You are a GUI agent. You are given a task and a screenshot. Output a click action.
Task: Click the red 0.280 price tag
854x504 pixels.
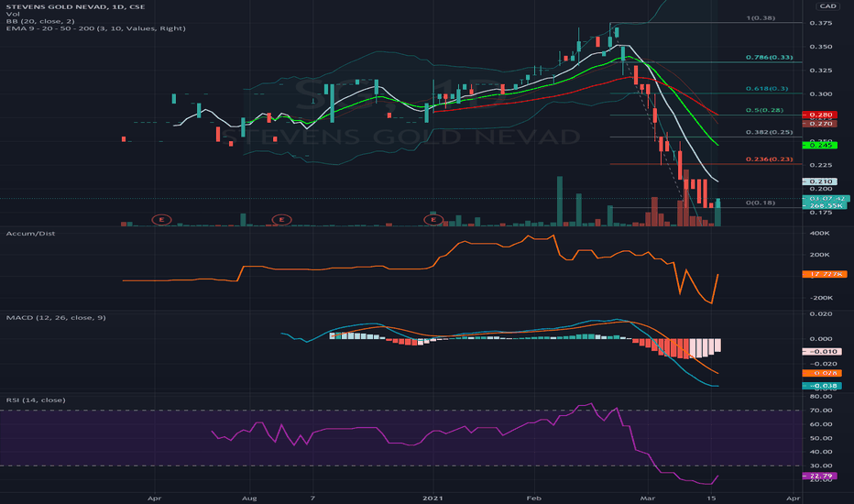pos(820,115)
